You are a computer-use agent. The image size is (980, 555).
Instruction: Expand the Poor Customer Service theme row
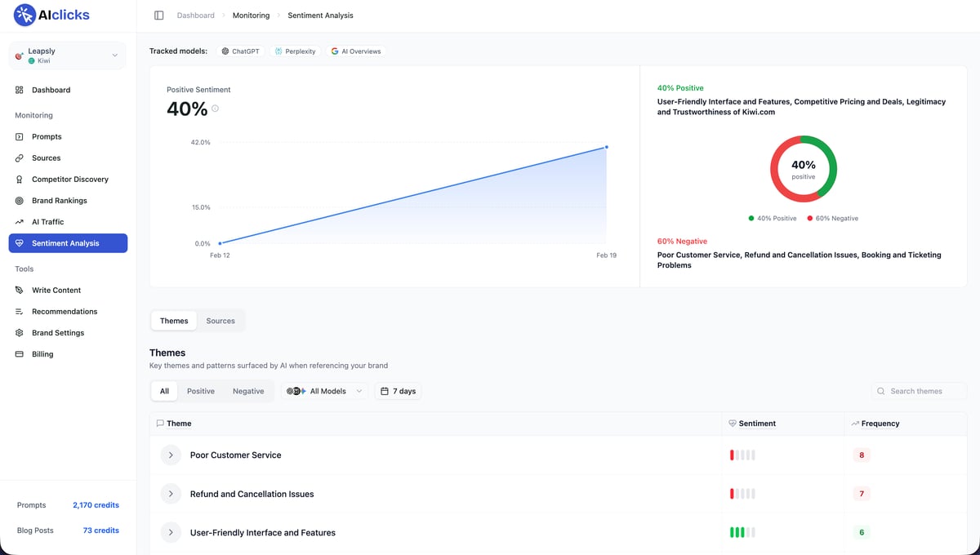click(x=171, y=455)
